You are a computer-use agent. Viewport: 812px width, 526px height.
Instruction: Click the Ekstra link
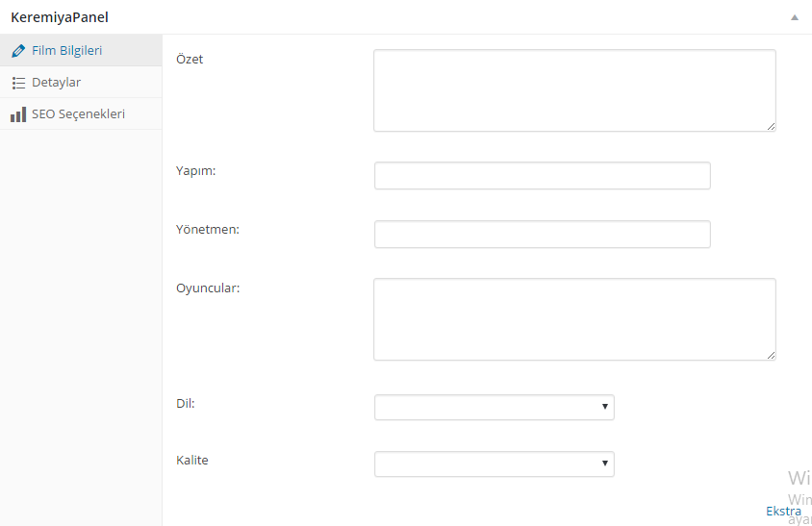pos(783,511)
